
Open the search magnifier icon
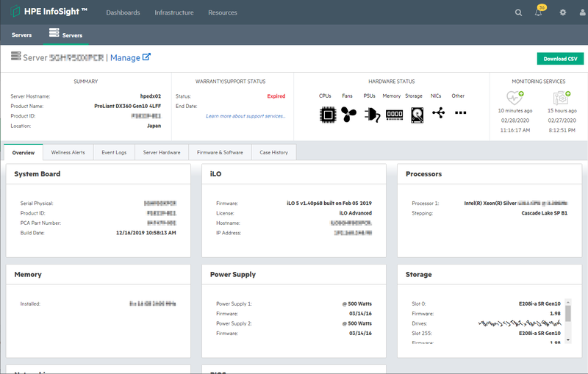pyautogui.click(x=518, y=12)
